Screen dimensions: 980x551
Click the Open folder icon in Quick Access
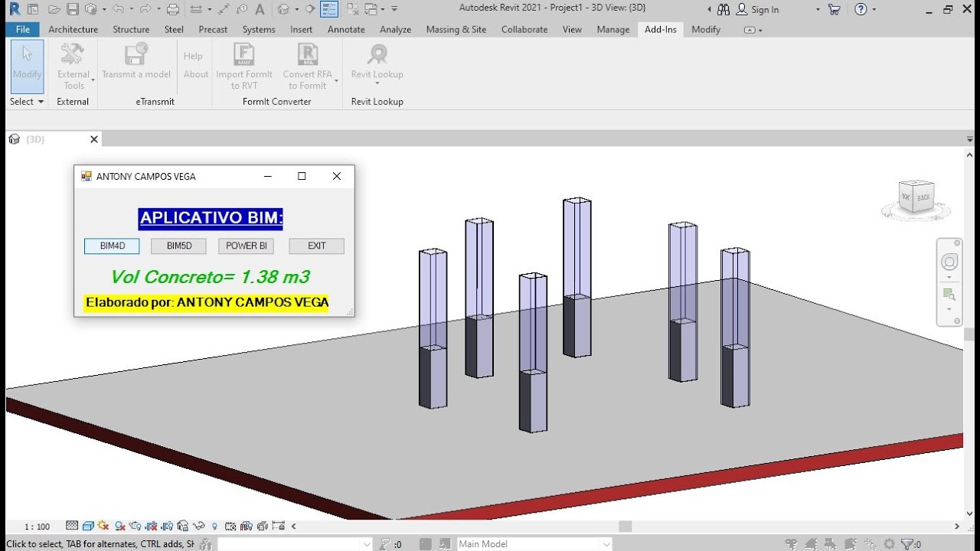(54, 9)
